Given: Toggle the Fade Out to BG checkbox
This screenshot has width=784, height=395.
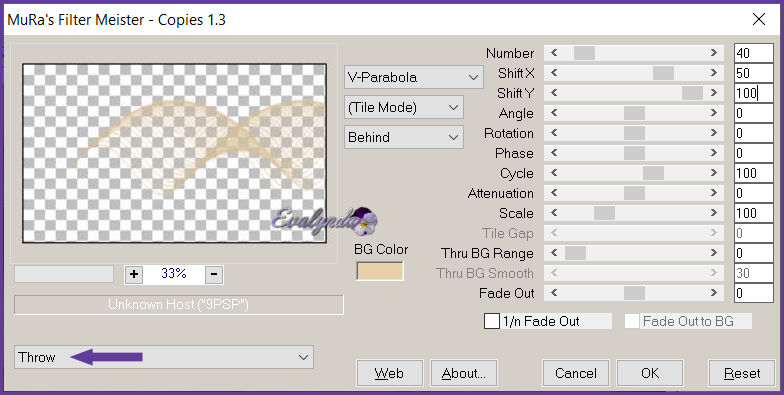Looking at the screenshot, I should (632, 321).
